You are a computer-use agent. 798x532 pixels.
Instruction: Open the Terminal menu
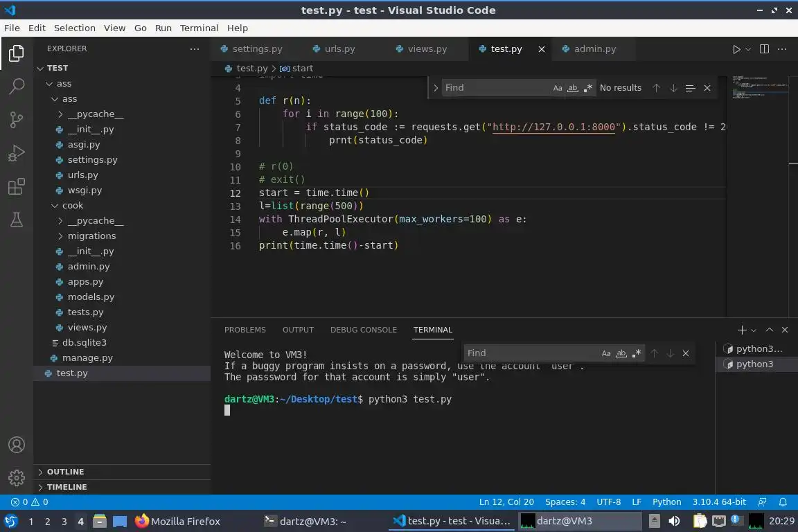coord(199,28)
